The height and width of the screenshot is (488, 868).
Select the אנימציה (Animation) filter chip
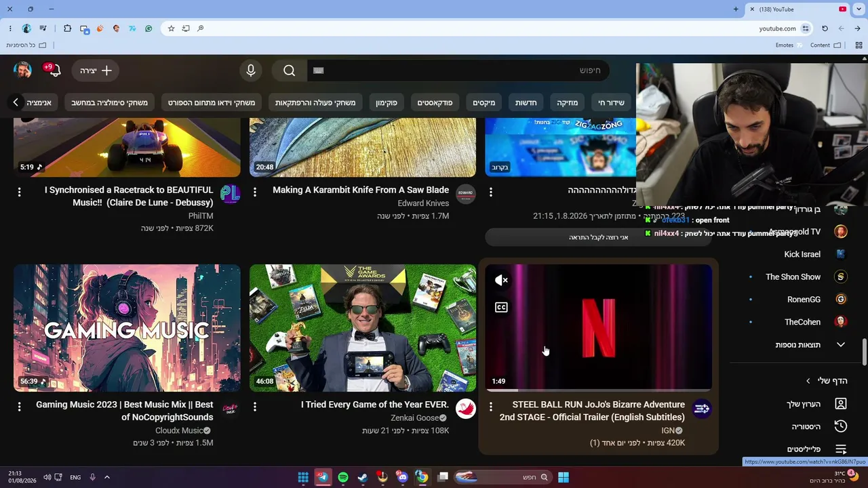[x=39, y=103]
